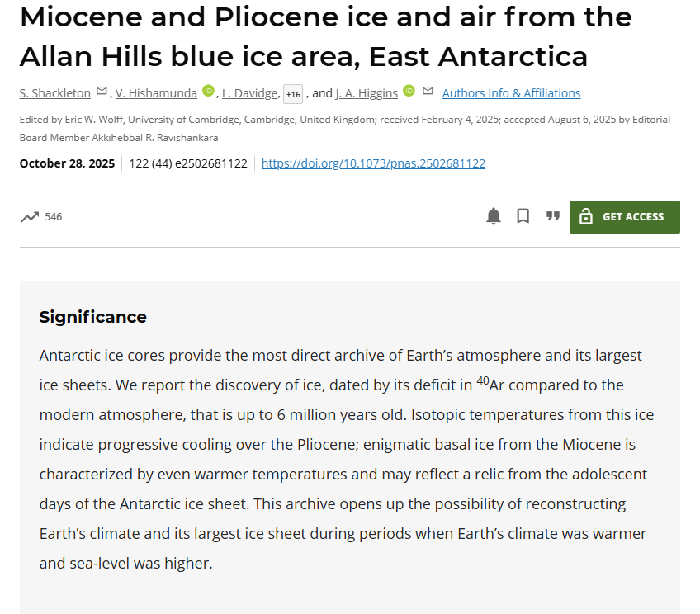The image size is (700, 614).
Task: Click the 546 metrics count
Action: [x=53, y=217]
